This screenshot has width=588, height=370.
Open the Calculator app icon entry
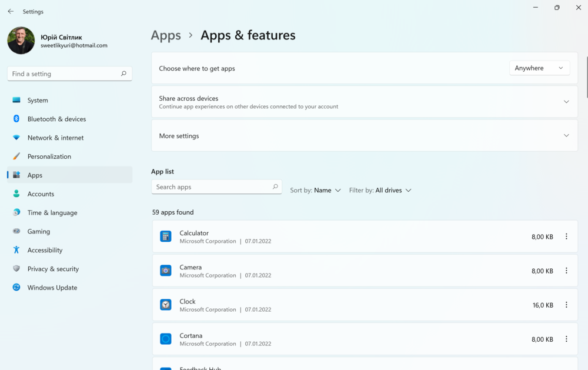click(166, 236)
